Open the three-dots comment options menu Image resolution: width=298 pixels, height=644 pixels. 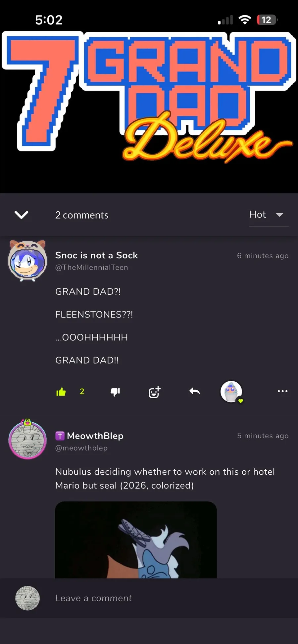point(282,391)
